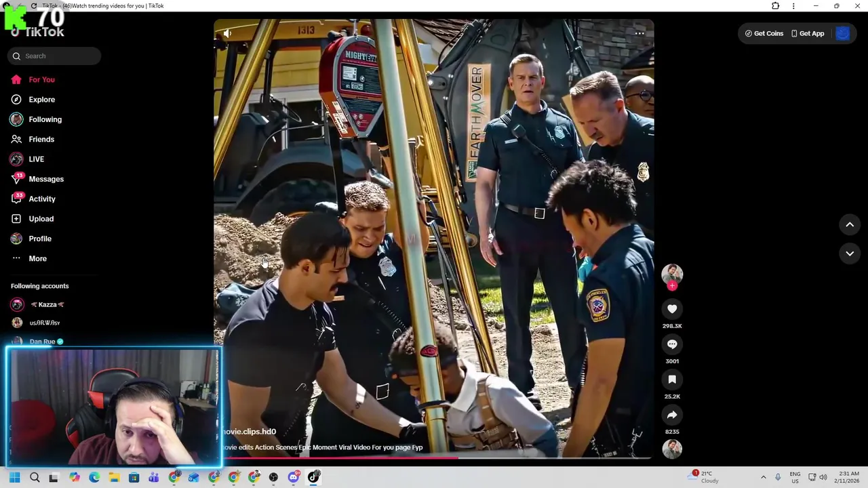Seek on the red video progress bar
868x488 pixels.
click(434, 458)
